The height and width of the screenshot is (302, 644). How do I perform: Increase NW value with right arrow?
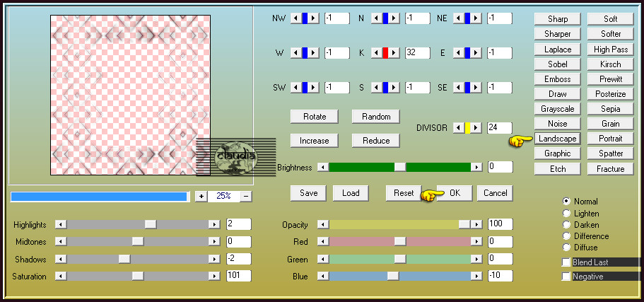click(x=313, y=18)
